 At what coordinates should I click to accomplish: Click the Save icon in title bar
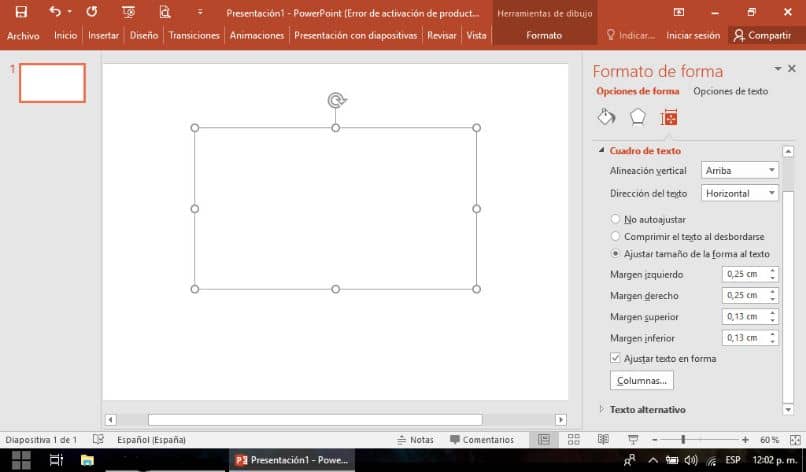click(x=21, y=12)
